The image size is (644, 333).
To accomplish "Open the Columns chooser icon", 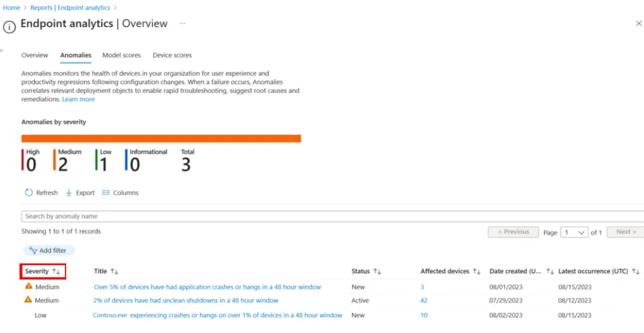I will (x=106, y=193).
